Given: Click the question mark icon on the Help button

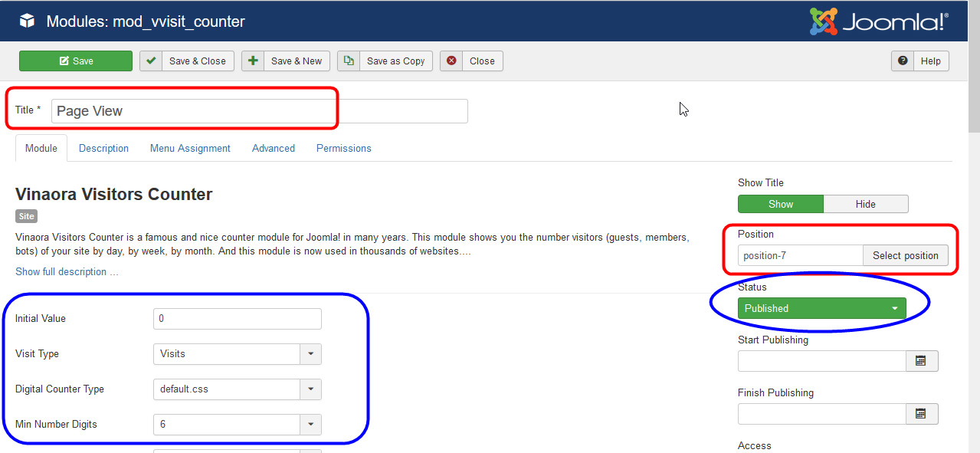Looking at the screenshot, I should pos(903,61).
